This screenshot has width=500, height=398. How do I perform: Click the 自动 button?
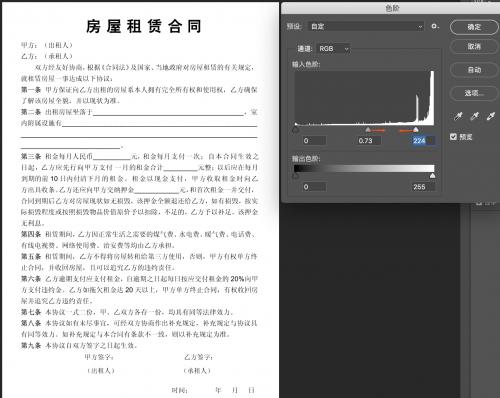pyautogui.click(x=474, y=70)
